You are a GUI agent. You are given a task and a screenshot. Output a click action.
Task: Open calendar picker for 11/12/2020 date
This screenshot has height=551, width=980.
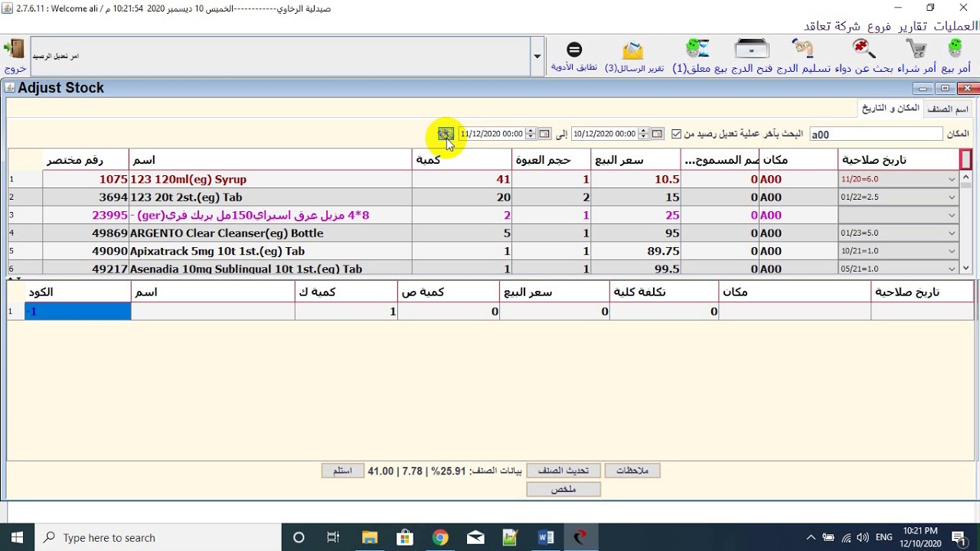(544, 134)
